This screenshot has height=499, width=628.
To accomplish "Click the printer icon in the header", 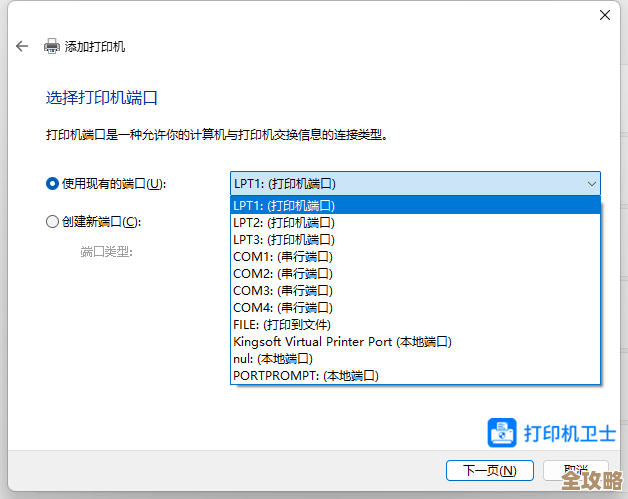I will (x=52, y=46).
